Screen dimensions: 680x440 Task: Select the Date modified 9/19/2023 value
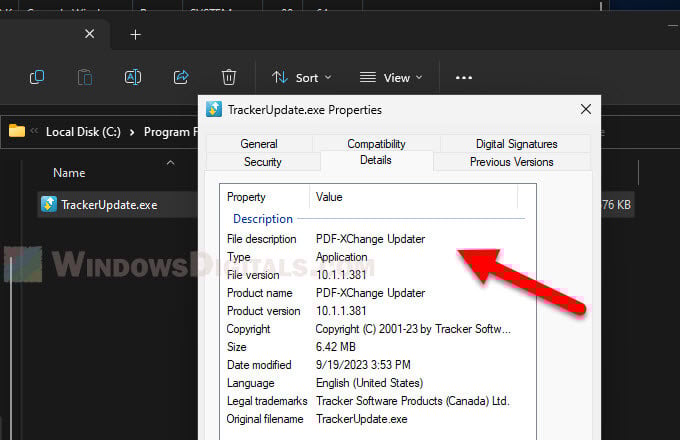point(363,365)
